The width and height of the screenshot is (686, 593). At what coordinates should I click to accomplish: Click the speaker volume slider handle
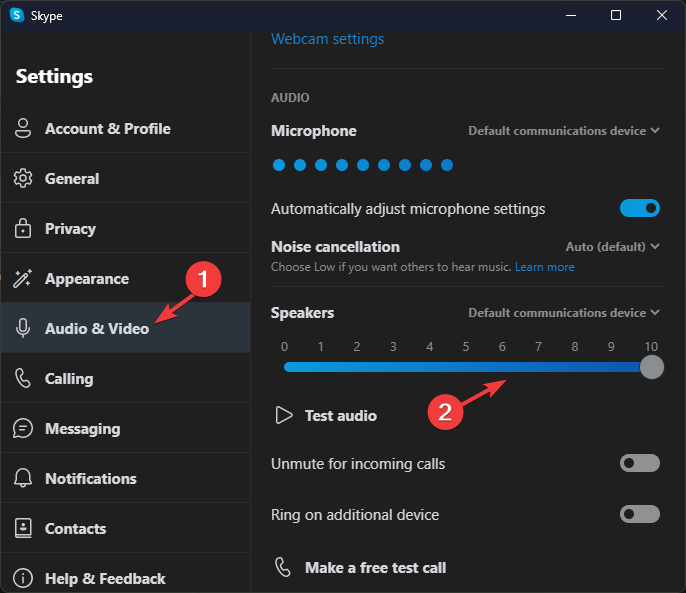[x=651, y=367]
